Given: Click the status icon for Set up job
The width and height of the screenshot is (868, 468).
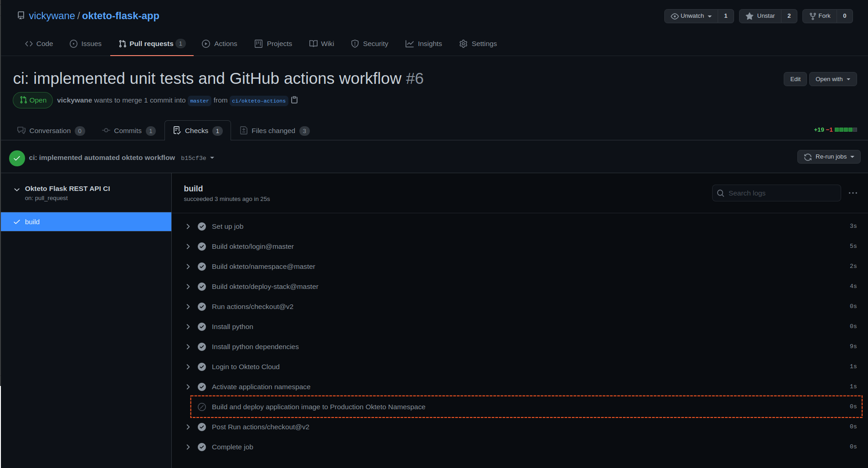Looking at the screenshot, I should (x=202, y=226).
